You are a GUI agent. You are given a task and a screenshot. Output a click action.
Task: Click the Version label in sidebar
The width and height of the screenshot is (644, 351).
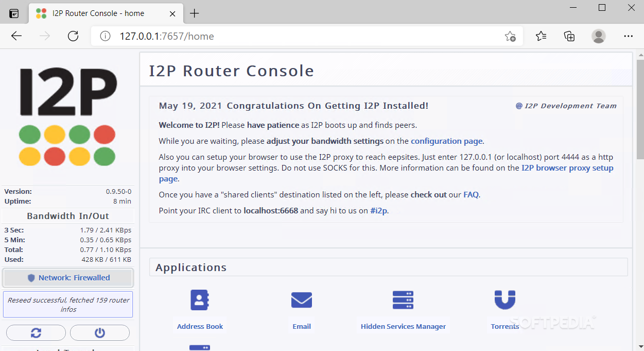coord(18,191)
